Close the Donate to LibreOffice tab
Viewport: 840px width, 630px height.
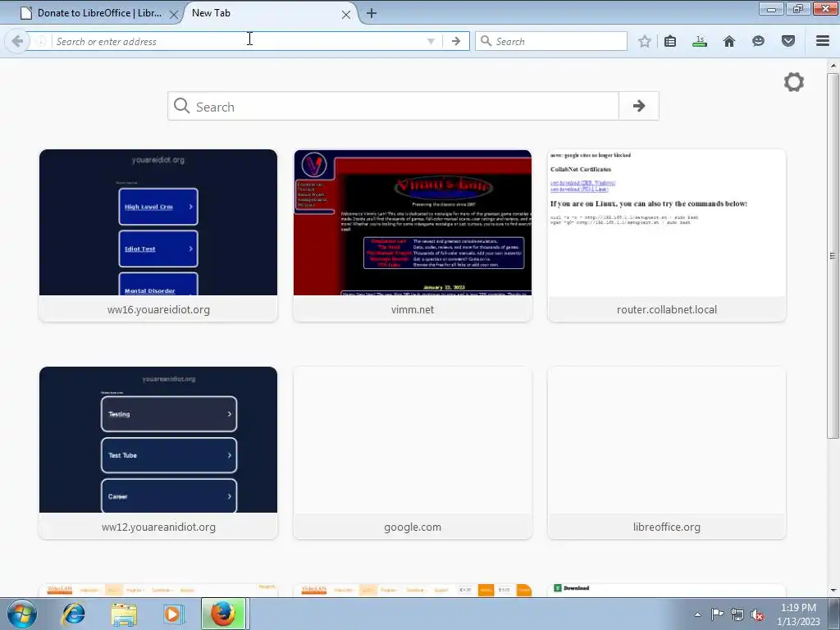[174, 15]
